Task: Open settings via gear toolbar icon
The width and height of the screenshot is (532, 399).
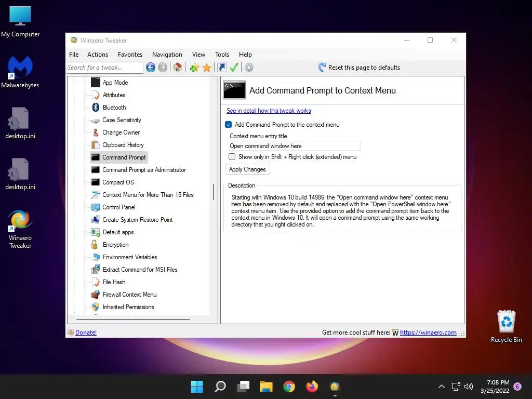Action: [x=249, y=68]
